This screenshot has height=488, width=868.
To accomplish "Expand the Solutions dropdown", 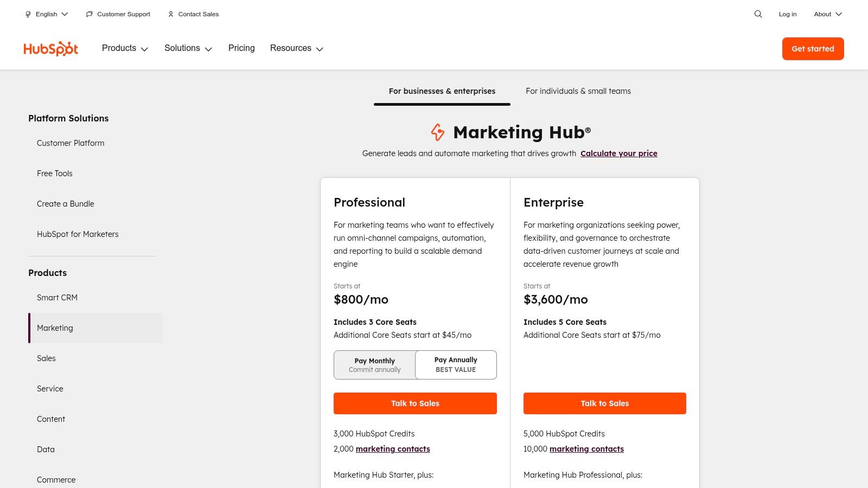I will (x=188, y=48).
